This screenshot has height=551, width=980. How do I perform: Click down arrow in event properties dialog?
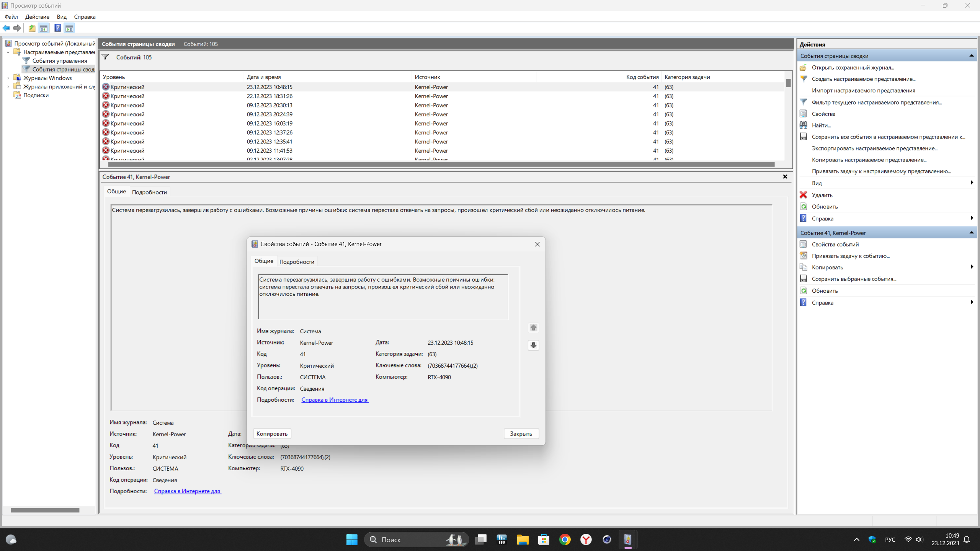click(533, 345)
